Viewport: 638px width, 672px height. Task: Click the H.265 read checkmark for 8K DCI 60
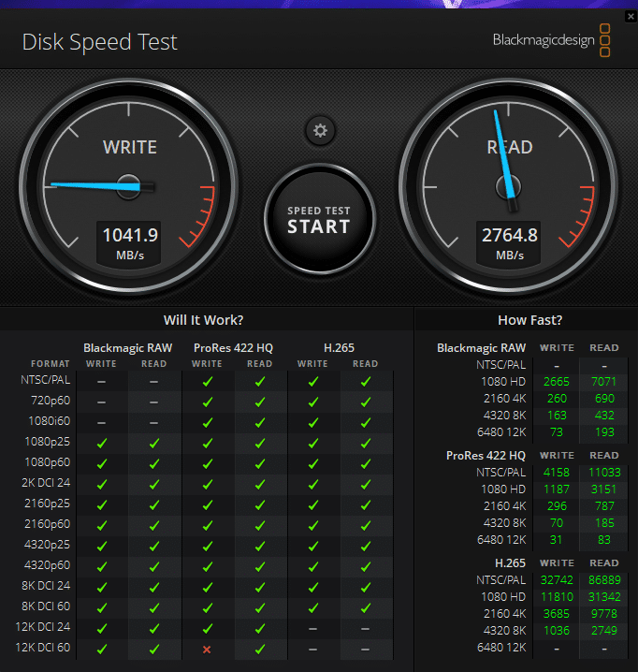pos(366,607)
